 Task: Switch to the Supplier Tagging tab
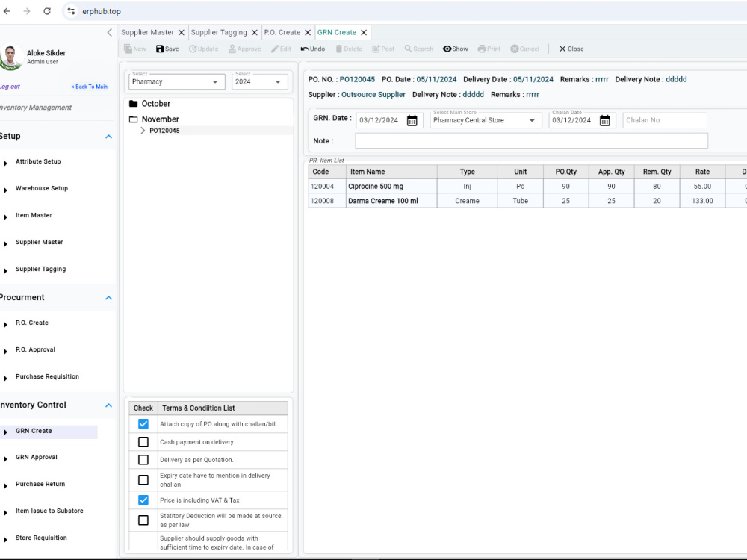tap(219, 32)
